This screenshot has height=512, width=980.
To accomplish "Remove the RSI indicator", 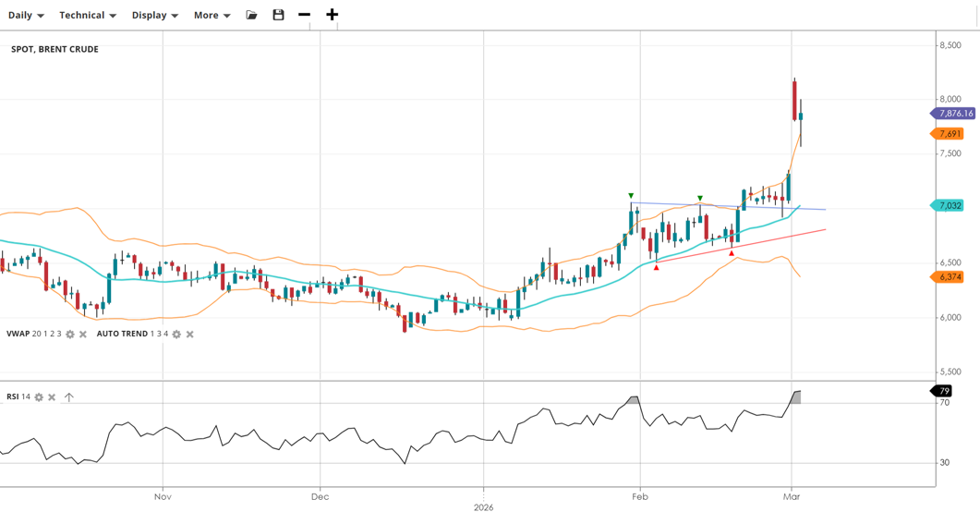I will click(52, 397).
